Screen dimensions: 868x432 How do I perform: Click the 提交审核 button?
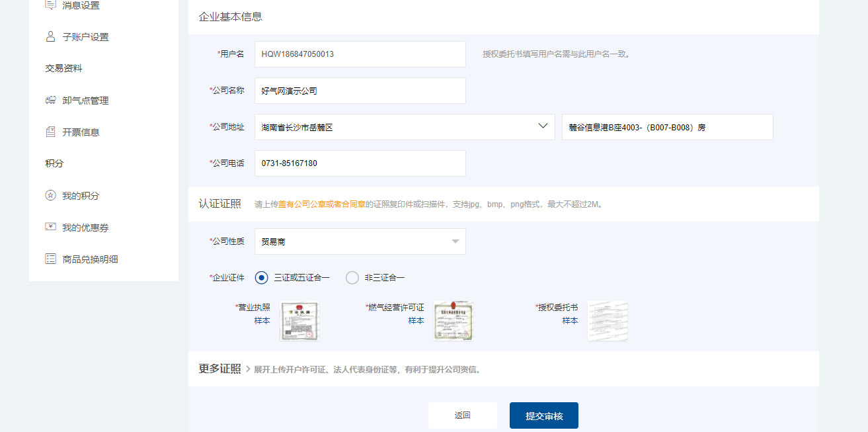(544, 415)
